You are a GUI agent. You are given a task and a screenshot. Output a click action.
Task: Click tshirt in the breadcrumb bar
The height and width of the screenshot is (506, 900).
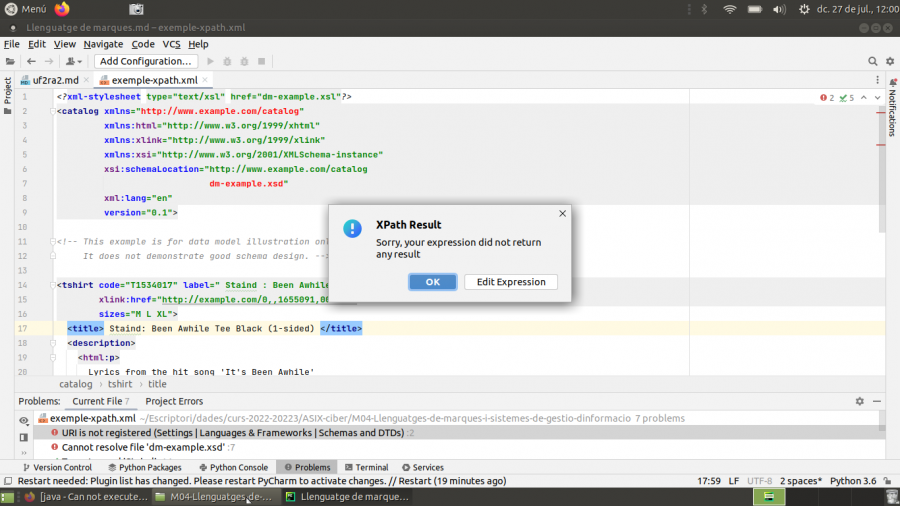point(120,384)
